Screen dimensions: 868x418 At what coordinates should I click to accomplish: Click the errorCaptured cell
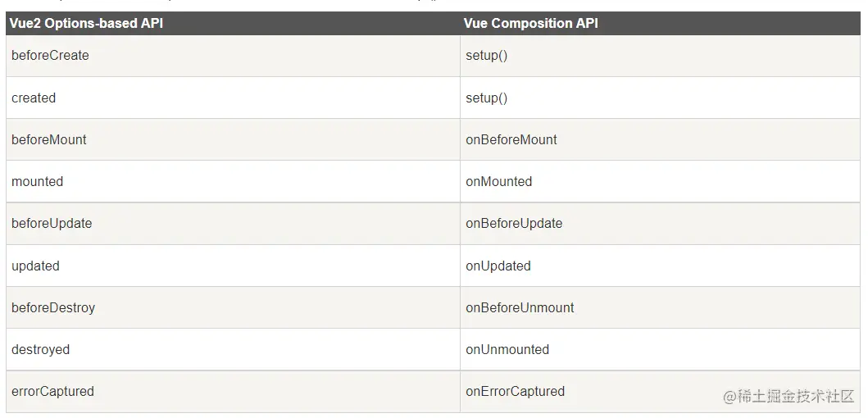[x=52, y=392]
